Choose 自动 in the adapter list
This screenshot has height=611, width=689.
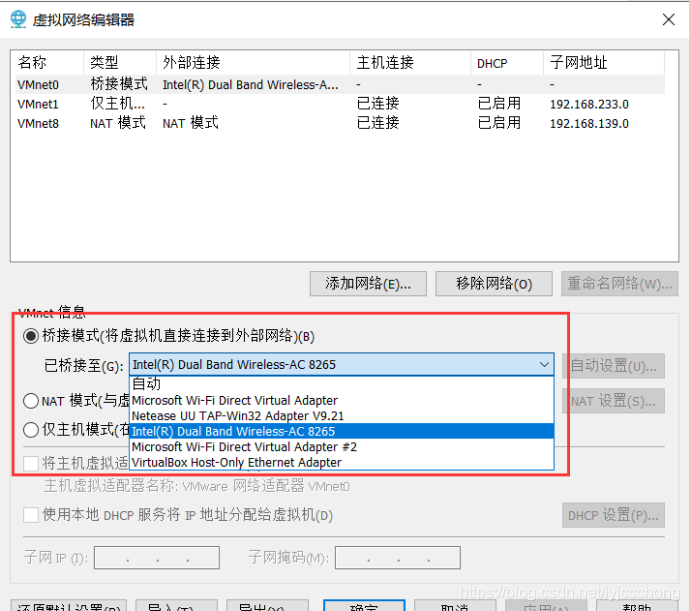coord(342,384)
